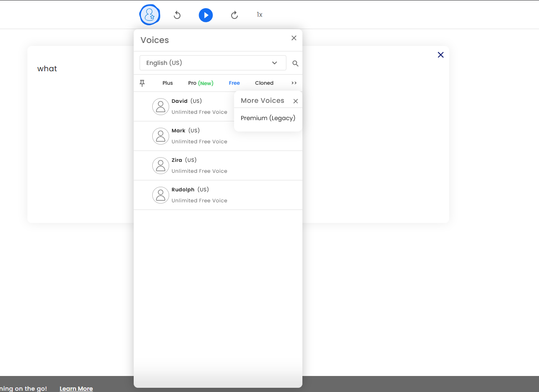Select Mark voice avatar icon
Image resolution: width=539 pixels, height=392 pixels.
(x=161, y=136)
